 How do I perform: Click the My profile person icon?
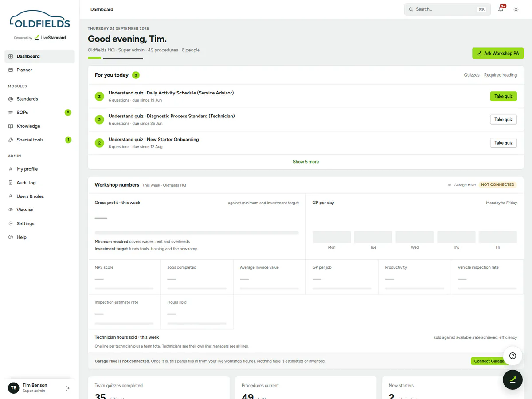click(11, 169)
